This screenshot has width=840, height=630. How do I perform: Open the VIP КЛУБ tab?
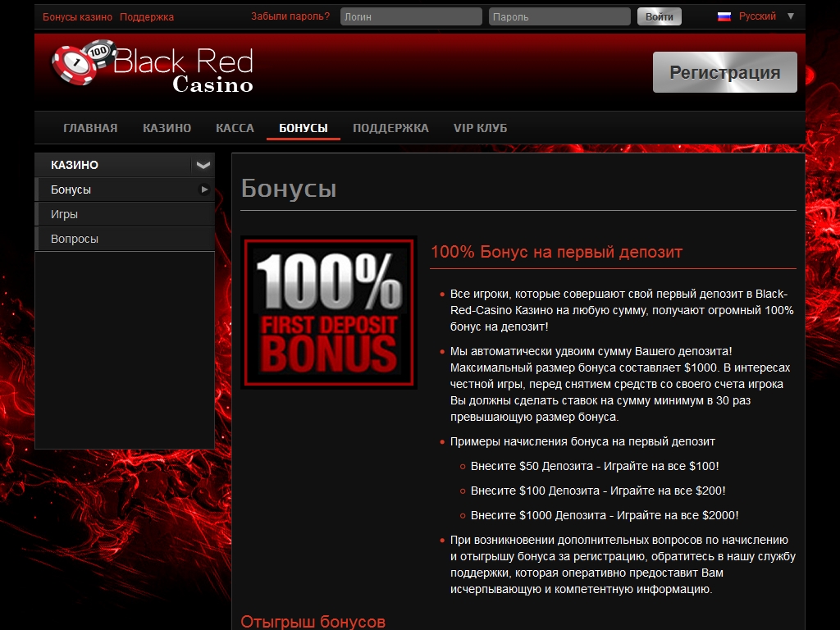(480, 128)
